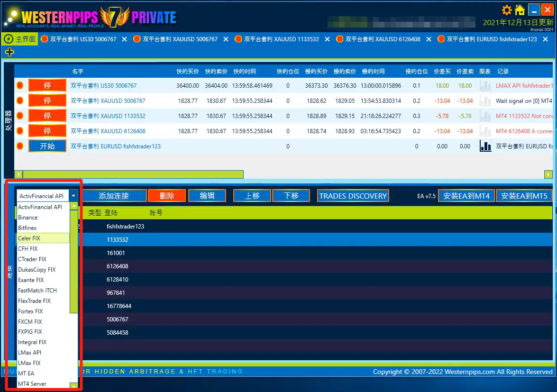Open TRADES DISCOVERY
This screenshot has width=557, height=392.
353,196
